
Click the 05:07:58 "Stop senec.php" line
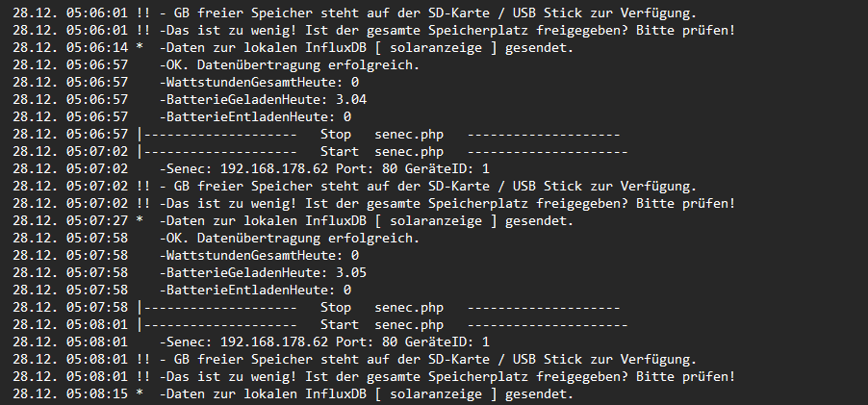381,307
